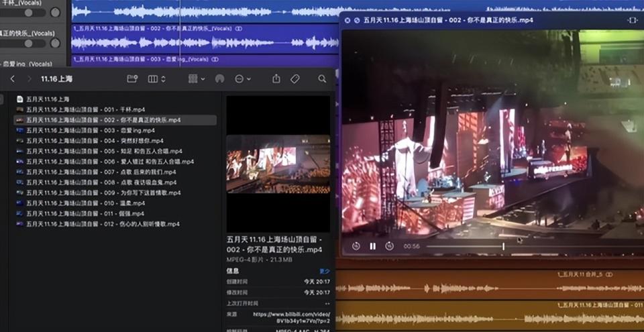Click 更少 to collapse file info
The width and height of the screenshot is (644, 332).
click(325, 271)
